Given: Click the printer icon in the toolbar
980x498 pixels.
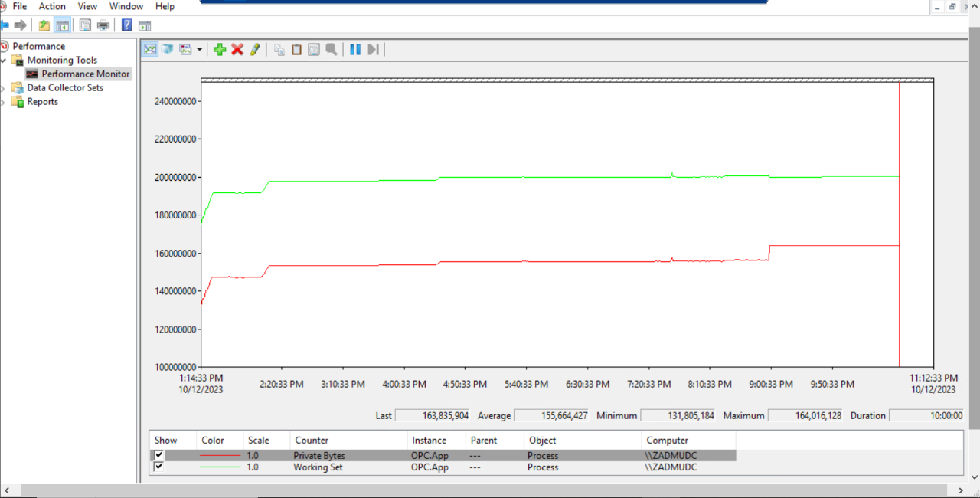Looking at the screenshot, I should coord(103,25).
